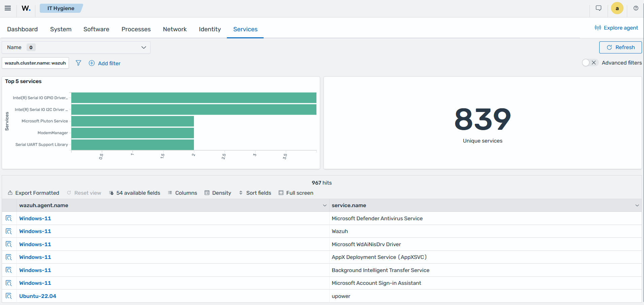The width and height of the screenshot is (644, 305).
Task: Click the Wazuh W. logo
Action: pyautogui.click(x=26, y=8)
